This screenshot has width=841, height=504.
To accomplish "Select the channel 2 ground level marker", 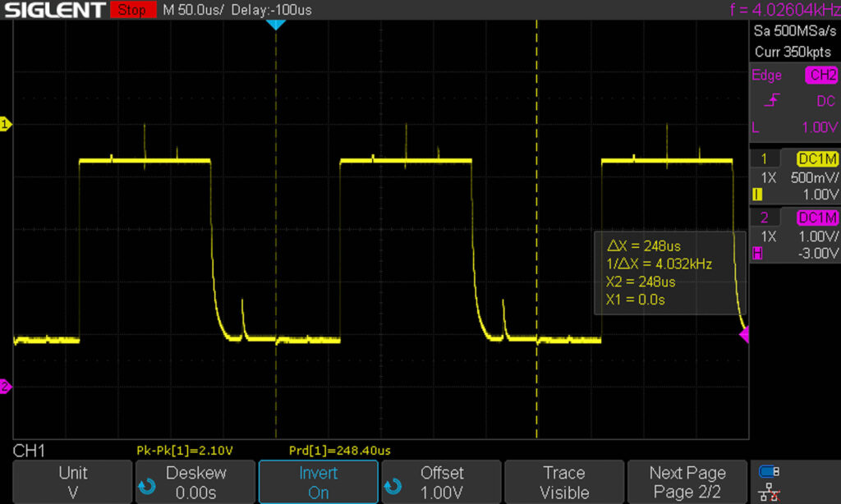I will pyautogui.click(x=6, y=386).
